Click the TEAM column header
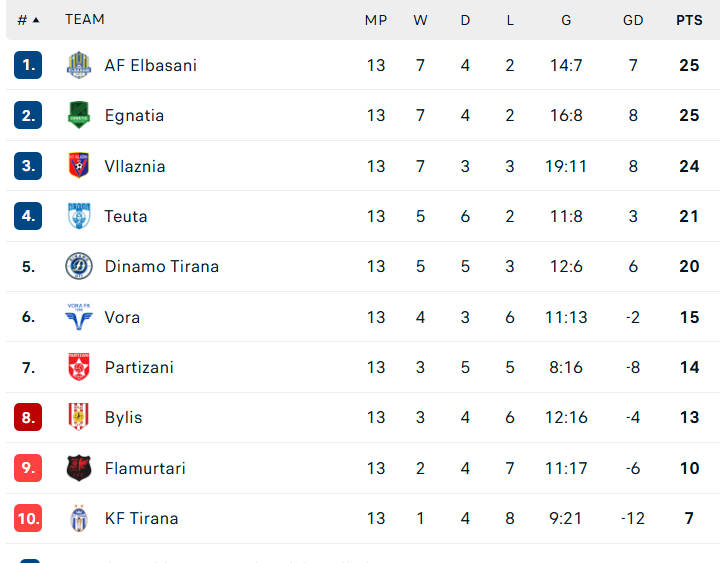The image size is (720, 563). 85,19
